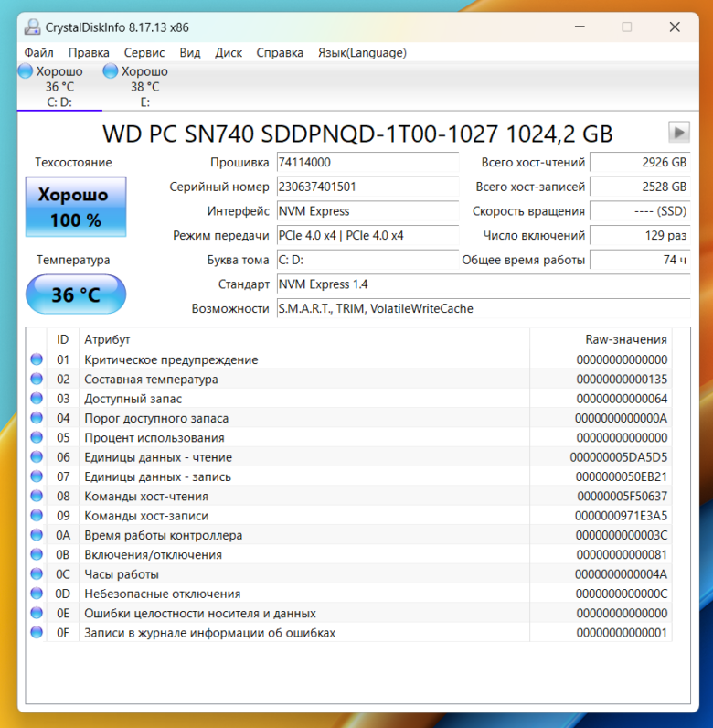Select the Ошибки целостности носителя и данных row
This screenshot has height=728, width=713.
[349, 613]
